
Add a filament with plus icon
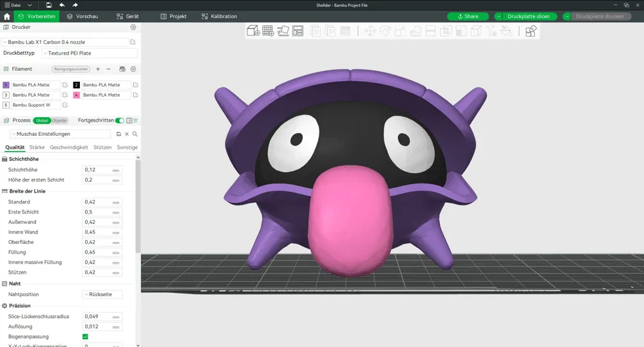click(98, 69)
